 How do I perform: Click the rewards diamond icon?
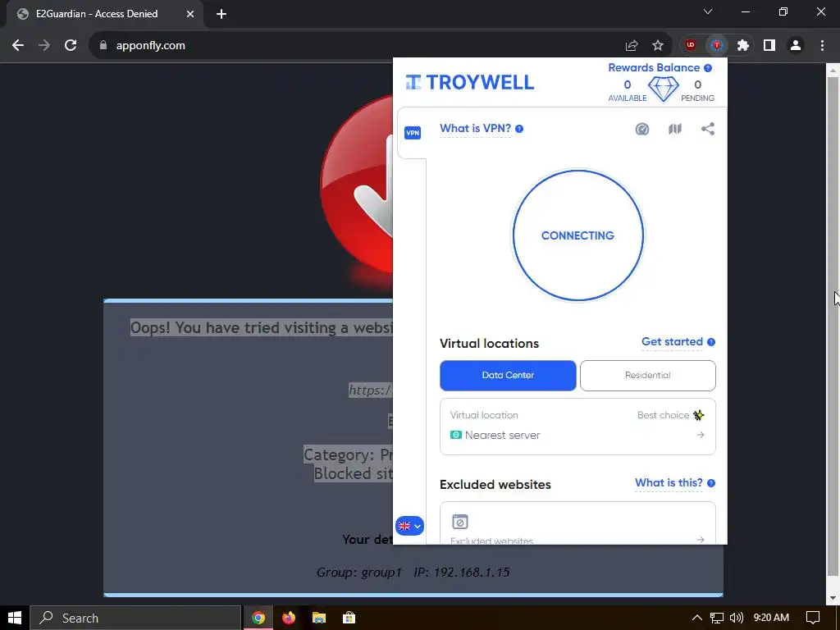pyautogui.click(x=663, y=89)
